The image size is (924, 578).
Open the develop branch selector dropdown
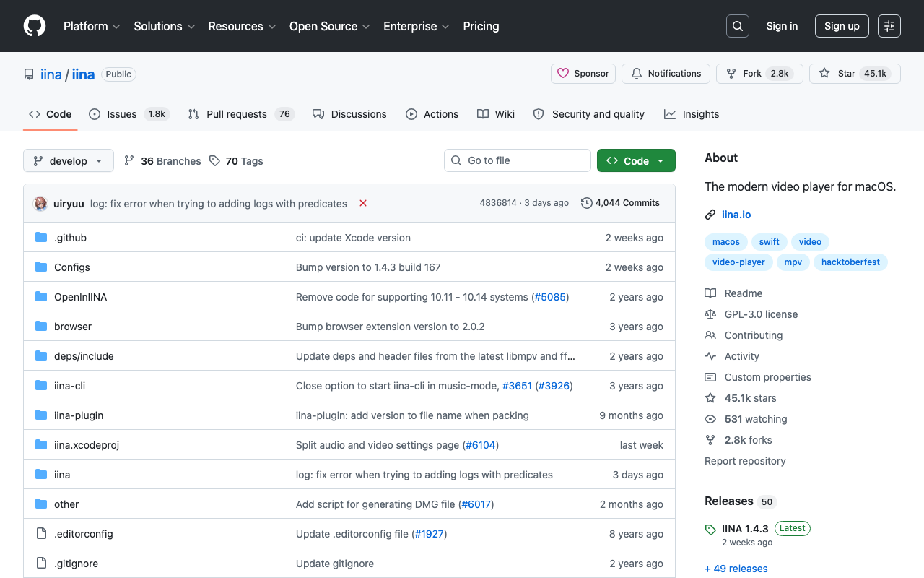(x=69, y=160)
